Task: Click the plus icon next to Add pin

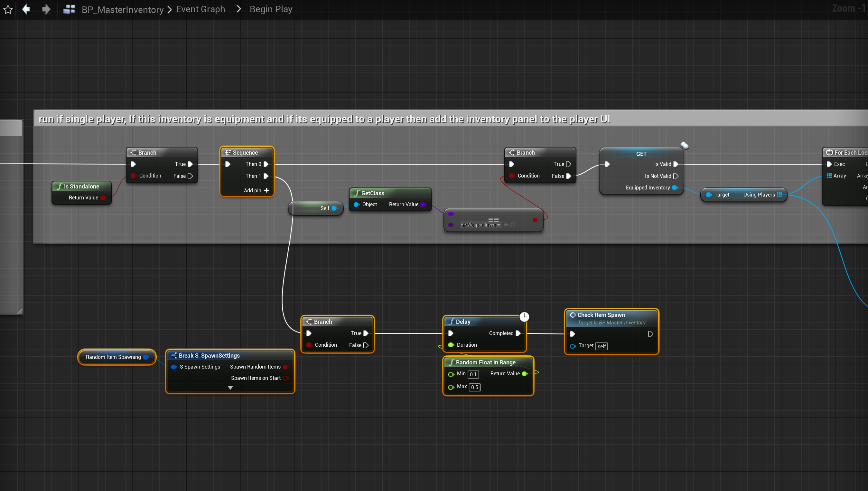Action: pyautogui.click(x=266, y=190)
